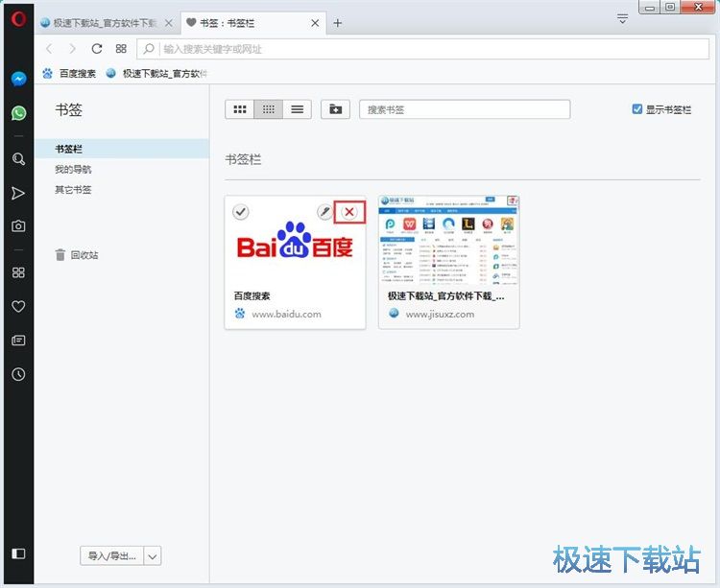Select 书签栏 in the bookmarks sidebar

pyautogui.click(x=122, y=149)
